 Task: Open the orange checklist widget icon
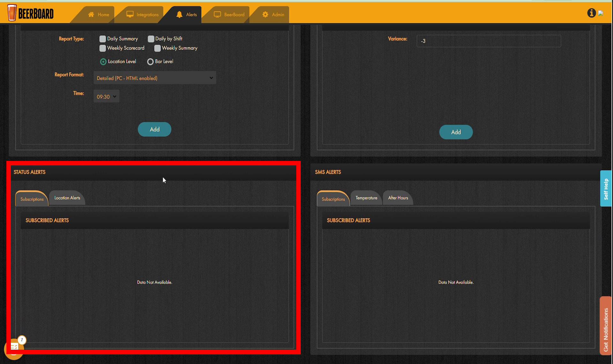click(14, 347)
